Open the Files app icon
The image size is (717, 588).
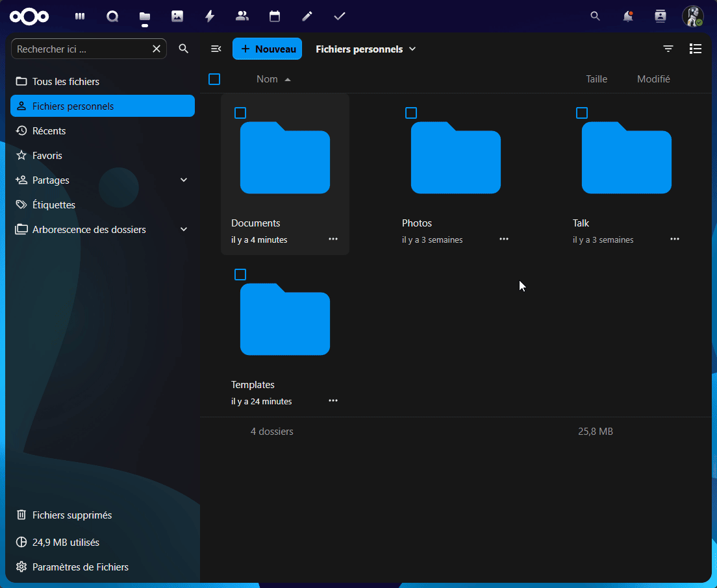[145, 16]
